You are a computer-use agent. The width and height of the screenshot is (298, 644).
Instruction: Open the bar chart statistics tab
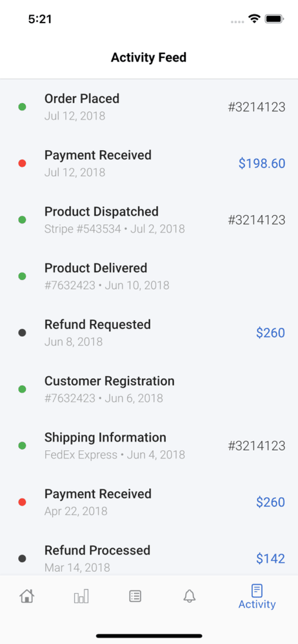pos(81,596)
